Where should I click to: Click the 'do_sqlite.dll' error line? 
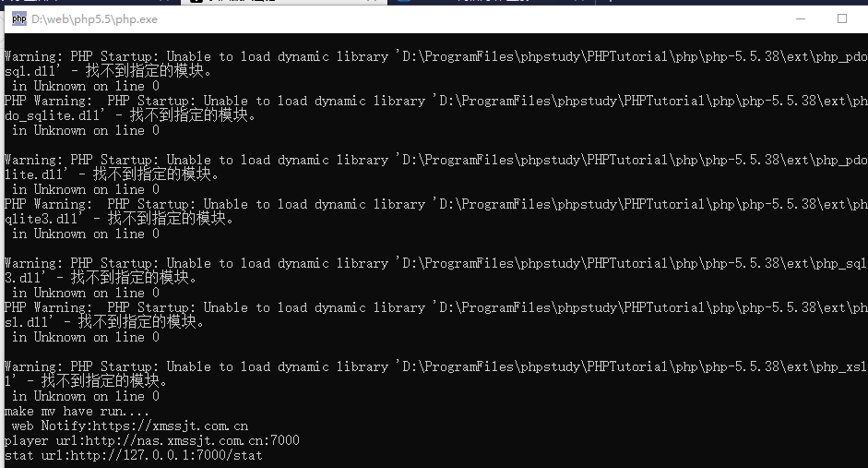[130, 115]
